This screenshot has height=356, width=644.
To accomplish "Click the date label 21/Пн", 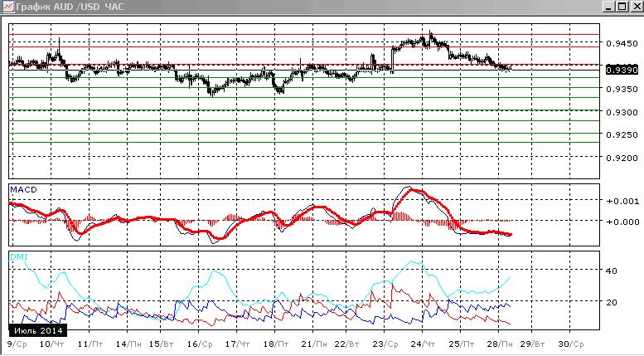I will coord(314,344).
